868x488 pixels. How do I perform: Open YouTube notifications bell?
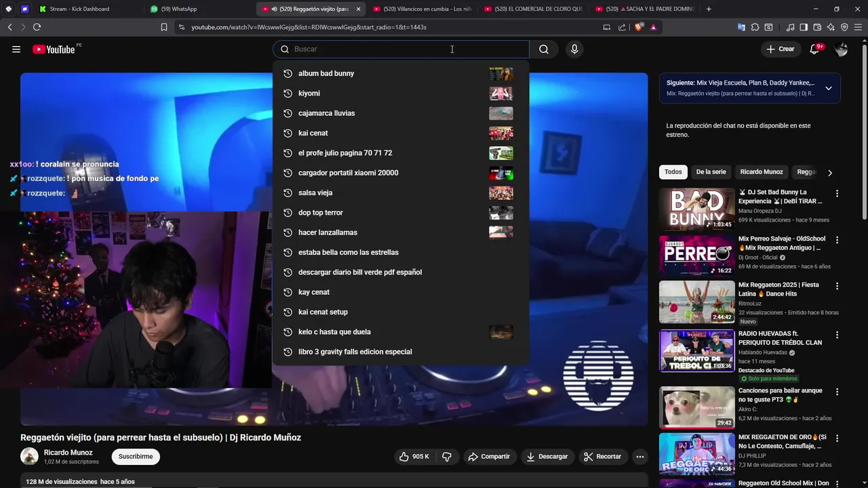tap(814, 49)
